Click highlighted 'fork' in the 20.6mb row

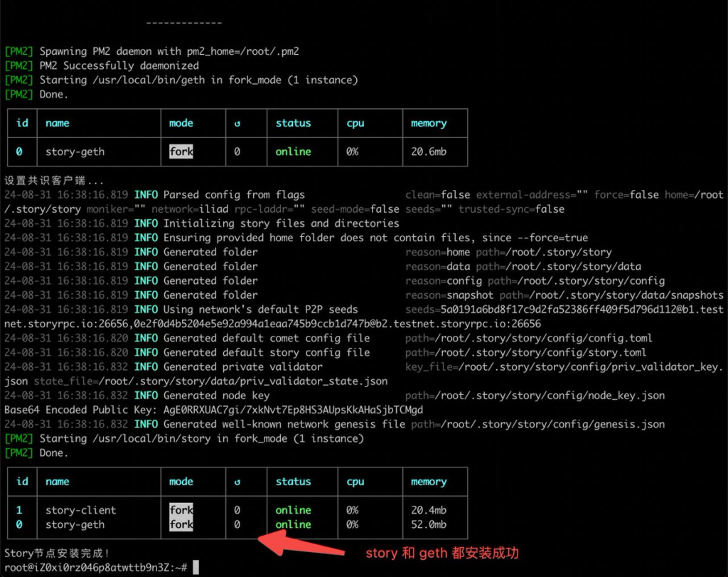181,152
